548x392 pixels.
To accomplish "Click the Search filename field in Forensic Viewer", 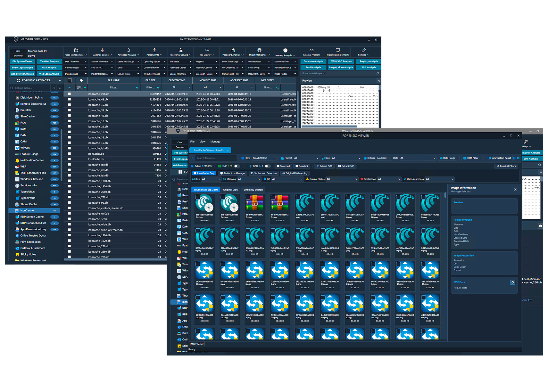I will 215,158.
